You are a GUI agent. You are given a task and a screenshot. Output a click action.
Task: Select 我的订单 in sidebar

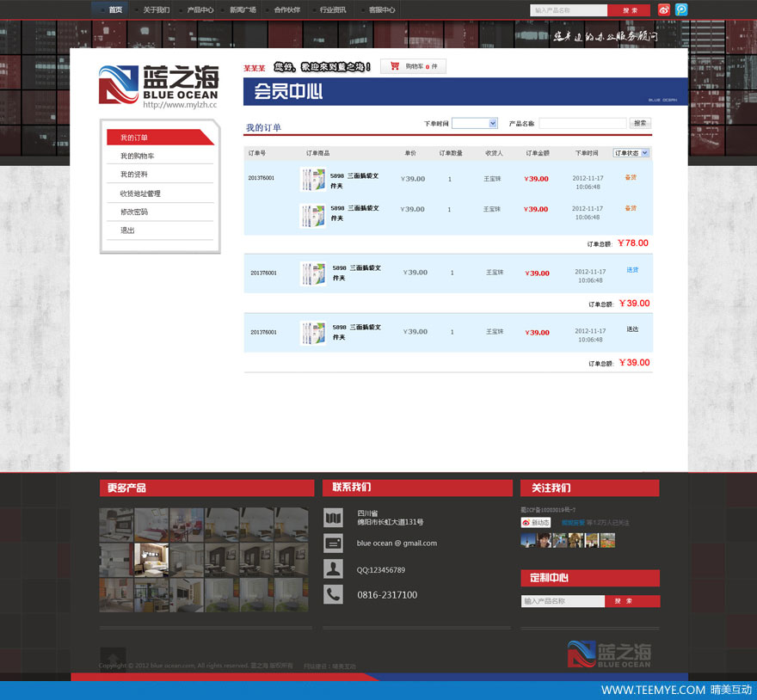160,138
